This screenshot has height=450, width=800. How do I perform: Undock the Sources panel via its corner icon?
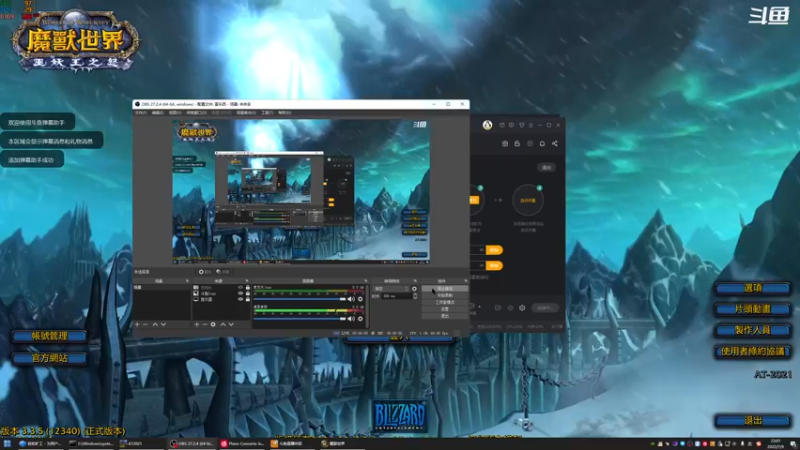pyautogui.click(x=246, y=281)
